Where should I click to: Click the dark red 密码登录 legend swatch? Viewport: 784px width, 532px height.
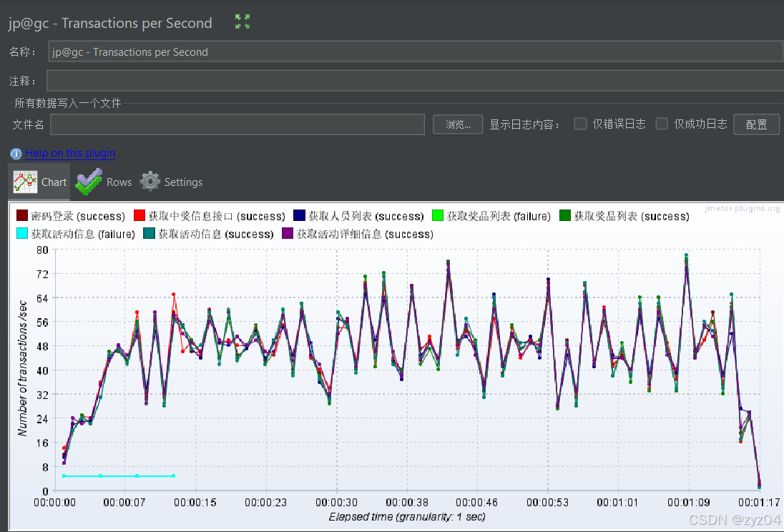click(22, 215)
